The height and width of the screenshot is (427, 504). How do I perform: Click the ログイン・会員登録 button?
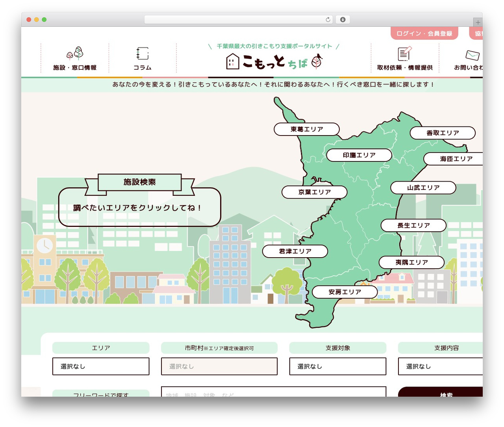(424, 33)
